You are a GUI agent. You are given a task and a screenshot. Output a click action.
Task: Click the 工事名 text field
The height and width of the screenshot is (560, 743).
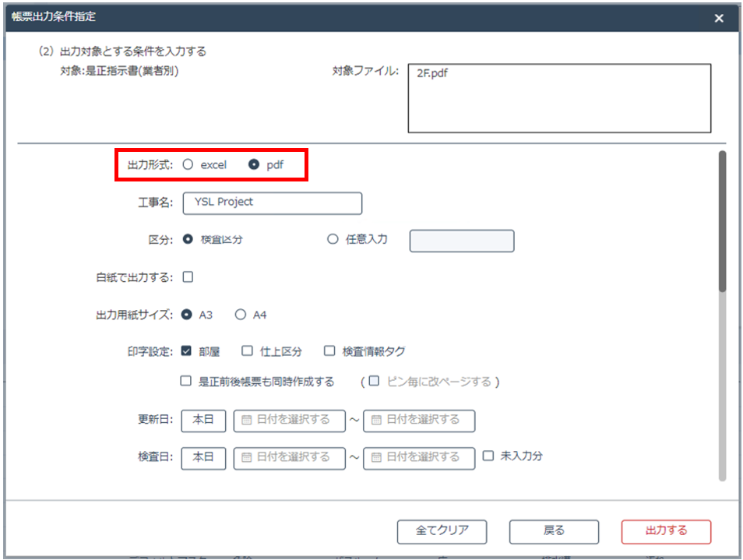click(272, 203)
